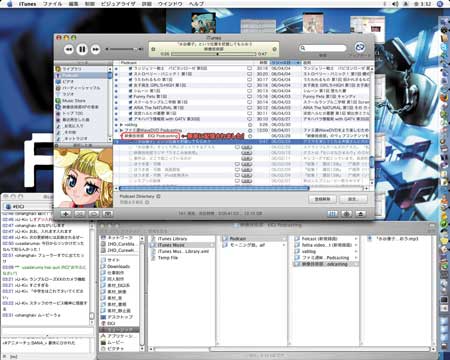The height and width of the screenshot is (360, 450).
Task: Open ウインドウ menu in menu bar
Action: click(x=170, y=4)
